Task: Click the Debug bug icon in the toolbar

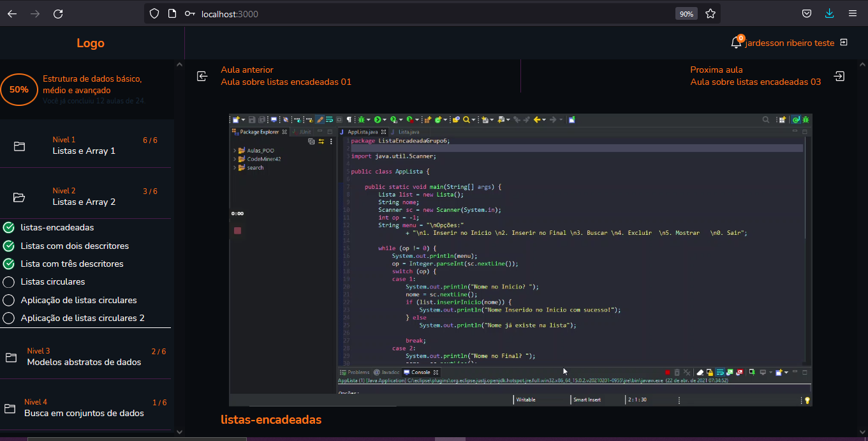Action: click(360, 119)
